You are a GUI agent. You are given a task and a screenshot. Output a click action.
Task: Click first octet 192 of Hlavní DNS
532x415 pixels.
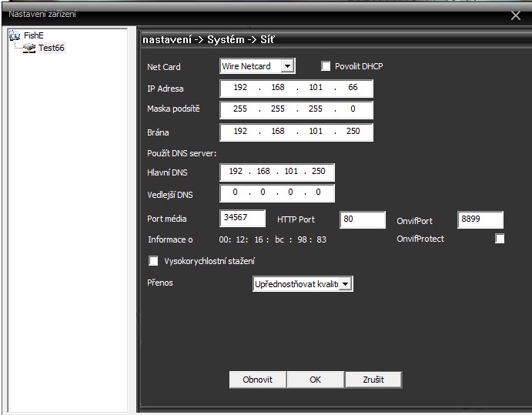click(x=236, y=171)
